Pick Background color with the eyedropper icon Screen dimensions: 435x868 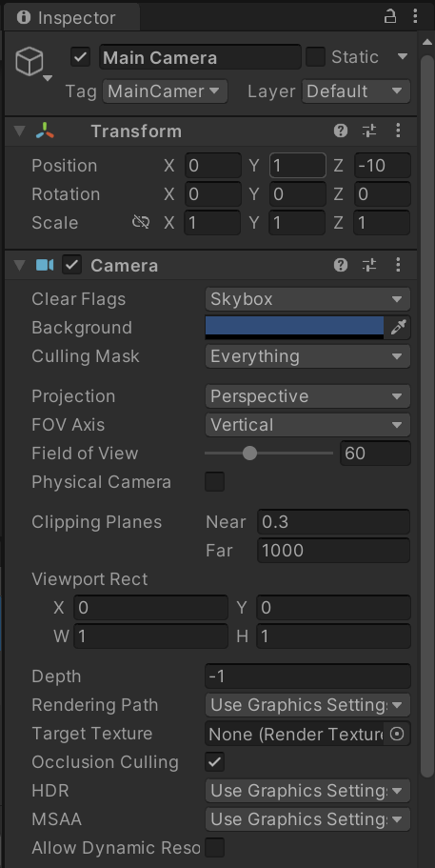(398, 328)
